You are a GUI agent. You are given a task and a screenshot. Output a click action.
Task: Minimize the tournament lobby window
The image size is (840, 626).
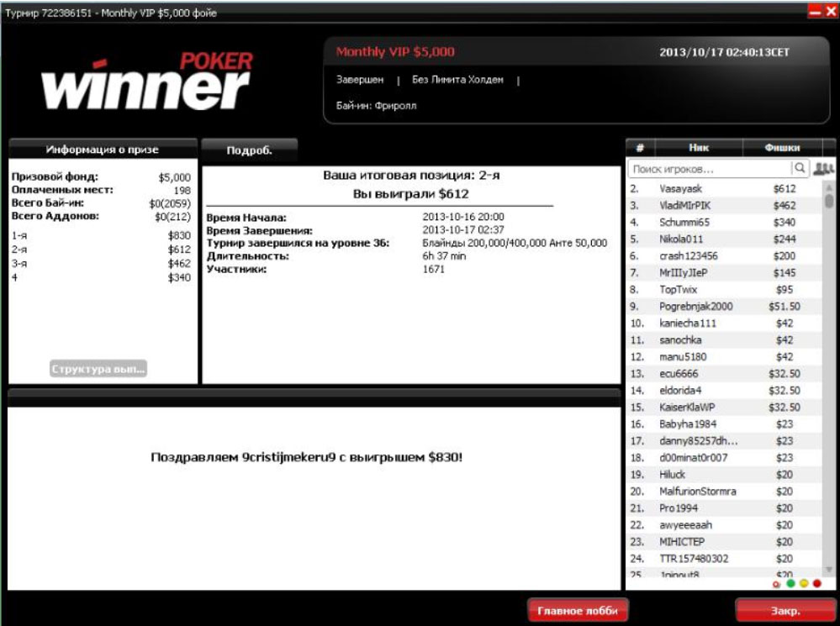[816, 11]
